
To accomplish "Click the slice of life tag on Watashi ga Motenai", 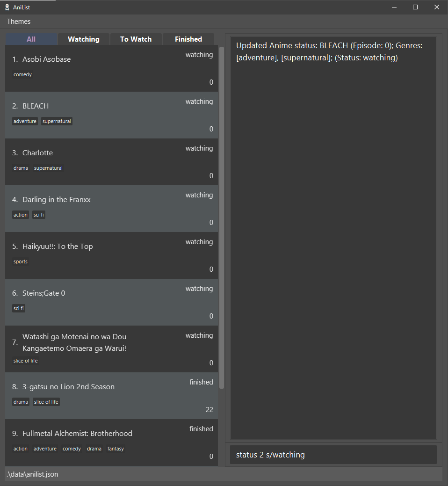I will coord(25,361).
